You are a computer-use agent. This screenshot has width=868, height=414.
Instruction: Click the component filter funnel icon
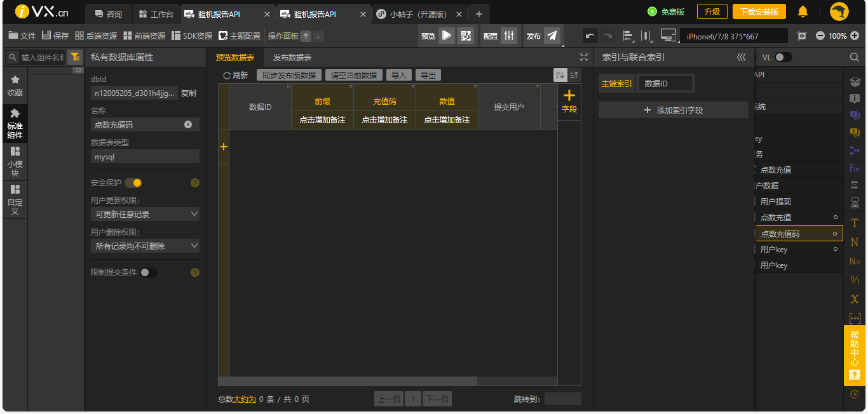pyautogui.click(x=75, y=57)
